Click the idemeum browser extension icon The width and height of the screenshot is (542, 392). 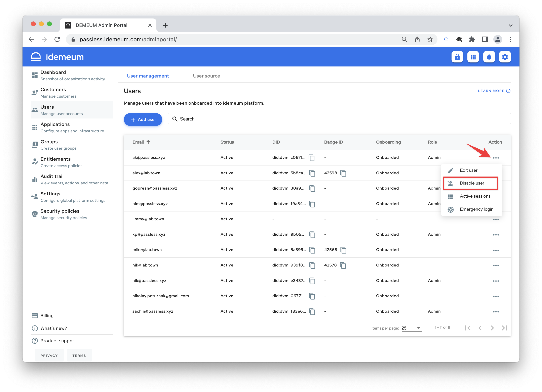click(x=446, y=39)
